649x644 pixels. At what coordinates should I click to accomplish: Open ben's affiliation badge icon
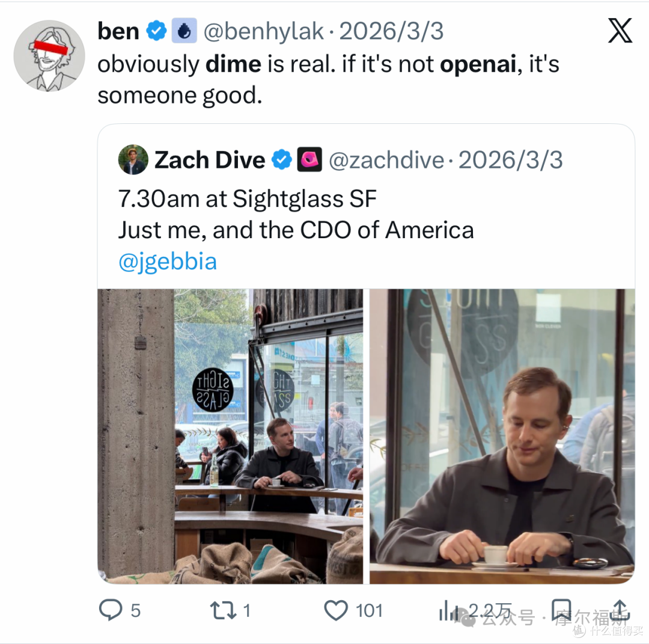click(184, 31)
